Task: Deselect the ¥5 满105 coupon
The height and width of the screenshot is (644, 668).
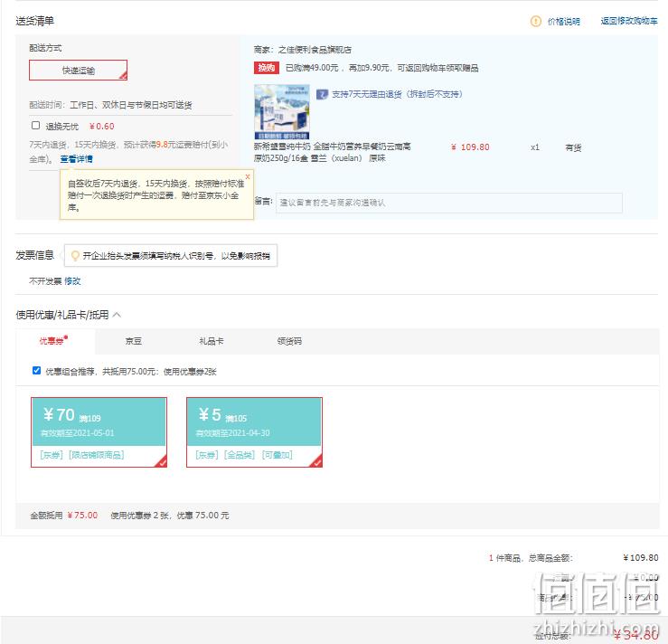Action: (x=254, y=432)
